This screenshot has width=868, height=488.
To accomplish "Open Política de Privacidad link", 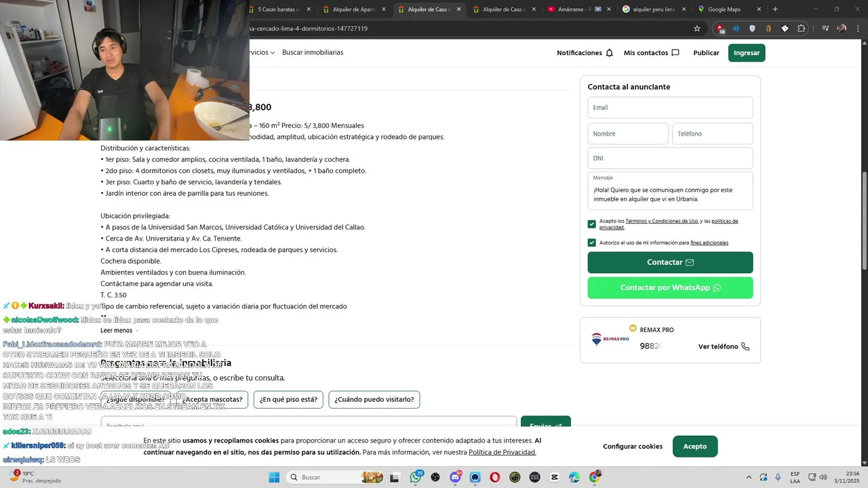I will (502, 452).
